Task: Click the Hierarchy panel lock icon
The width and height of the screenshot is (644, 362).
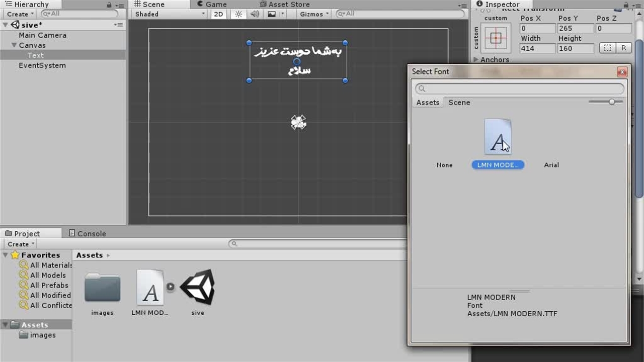Action: point(109,5)
